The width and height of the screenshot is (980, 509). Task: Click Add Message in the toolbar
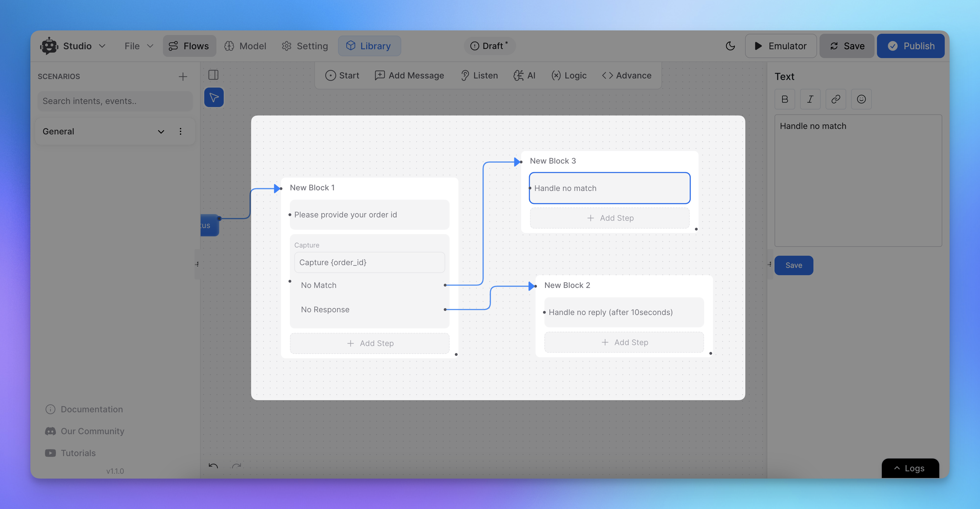409,76
